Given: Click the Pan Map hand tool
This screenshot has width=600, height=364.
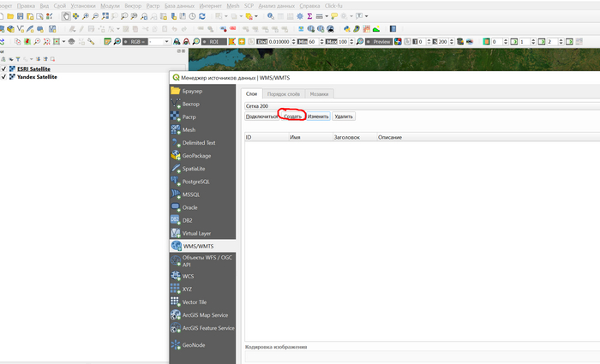Looking at the screenshot, I should point(67,16).
